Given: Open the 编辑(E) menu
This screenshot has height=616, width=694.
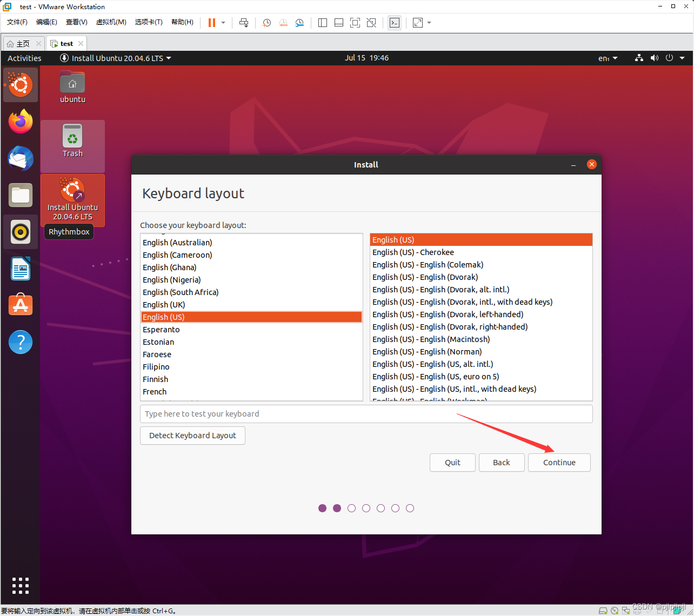Looking at the screenshot, I should [46, 22].
